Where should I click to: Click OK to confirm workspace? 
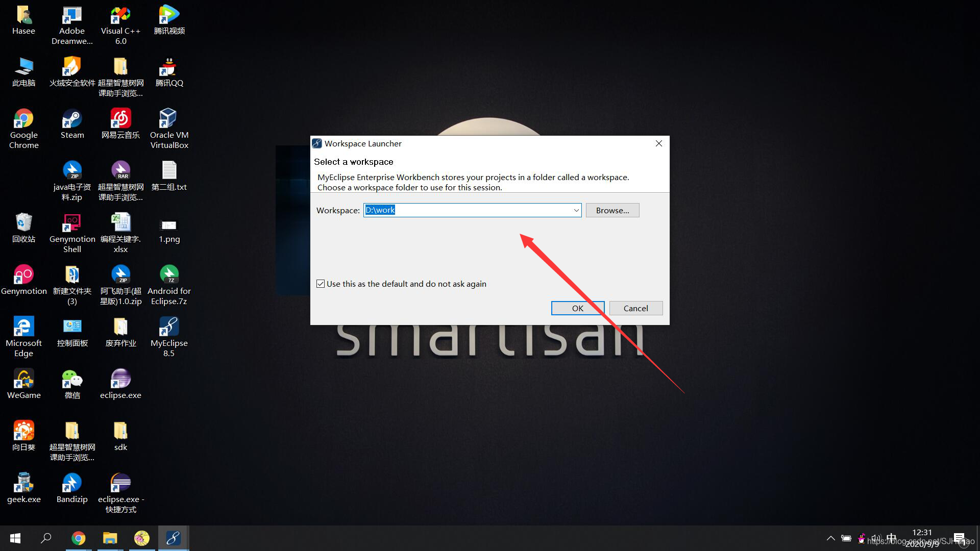(x=577, y=308)
